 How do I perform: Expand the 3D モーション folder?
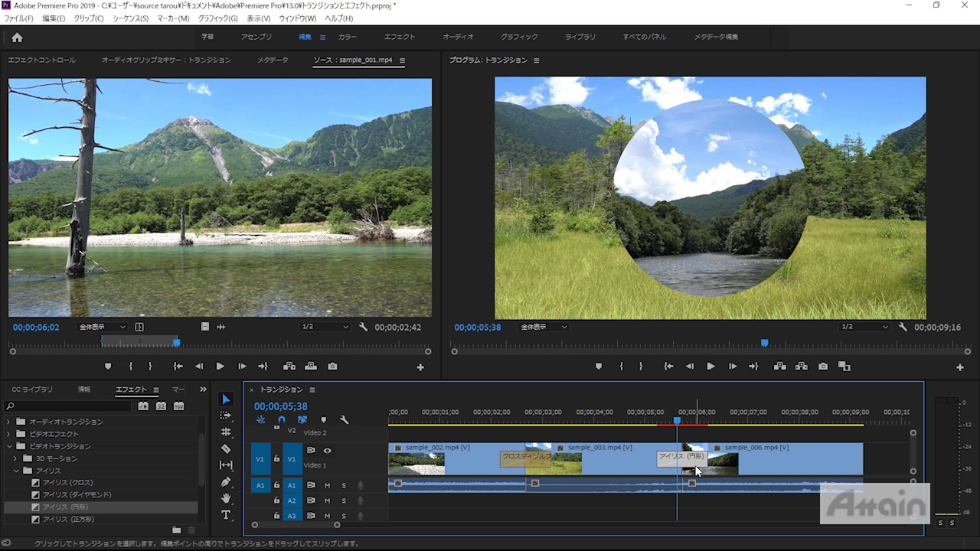pyautogui.click(x=15, y=458)
